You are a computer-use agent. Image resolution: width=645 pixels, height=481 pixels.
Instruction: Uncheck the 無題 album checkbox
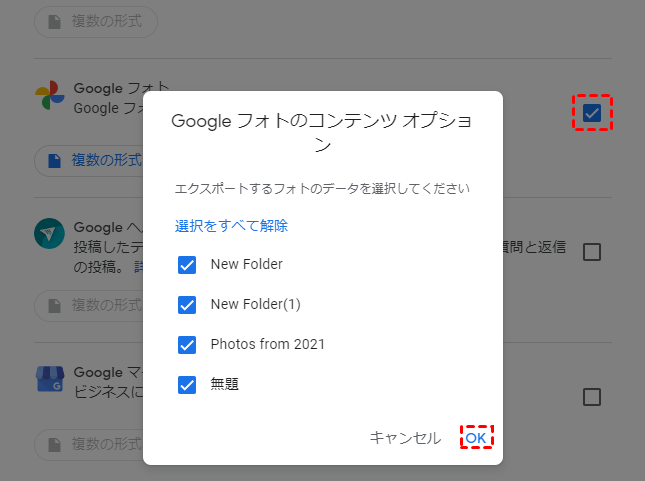tap(187, 384)
